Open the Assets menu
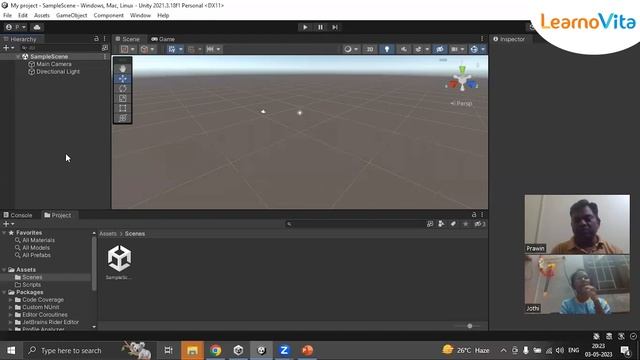This screenshot has height=360, width=640. (x=42, y=16)
